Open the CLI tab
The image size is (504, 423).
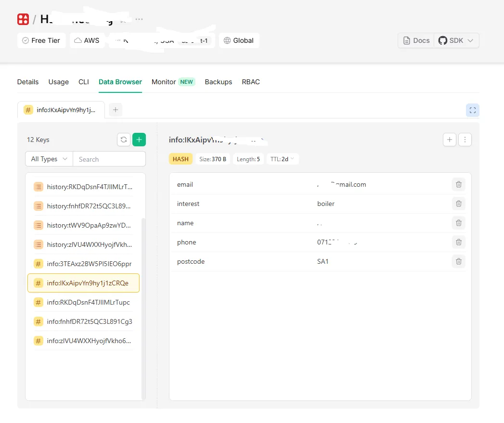coord(84,82)
